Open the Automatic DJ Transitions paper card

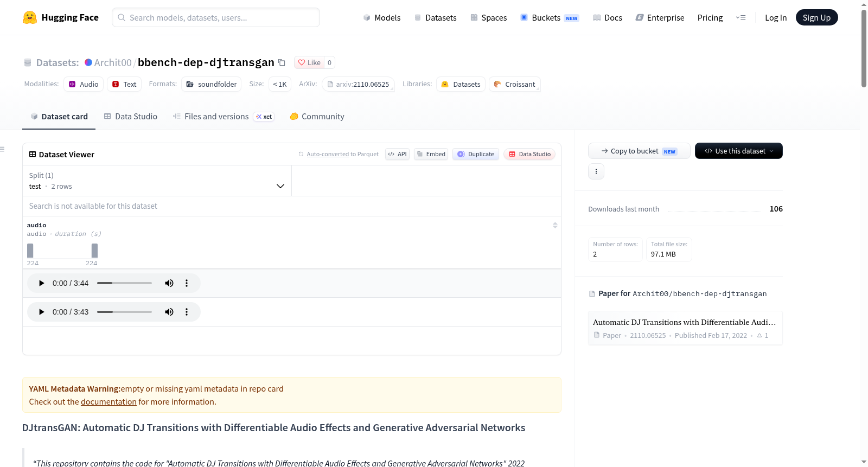click(x=685, y=328)
